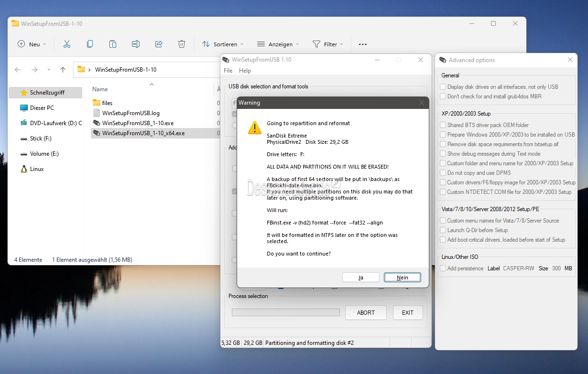The image size is (588, 374).
Task: Check 'Don't check for and install grub4dos MBR'
Action: (443, 96)
